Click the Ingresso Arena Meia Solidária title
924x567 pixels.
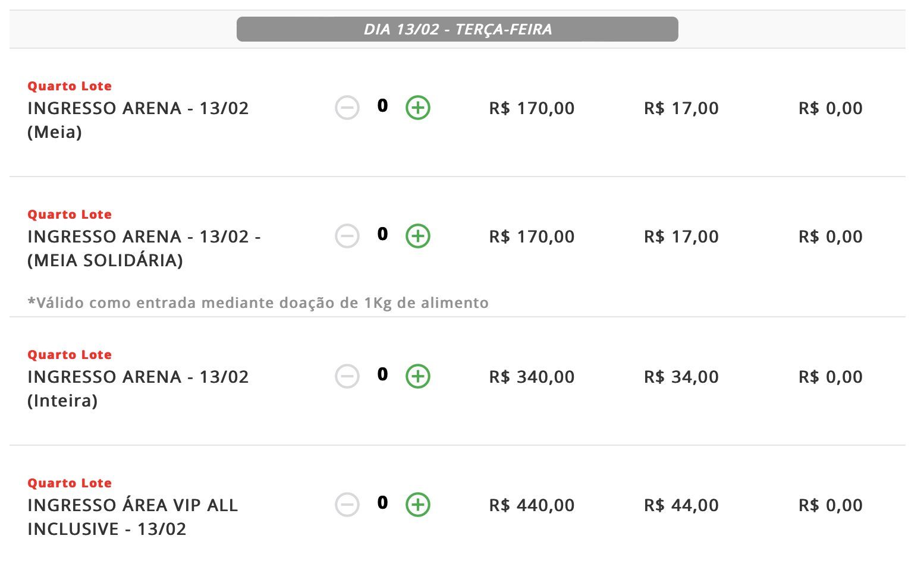144,248
